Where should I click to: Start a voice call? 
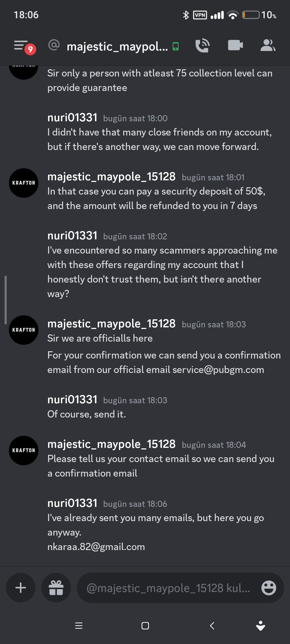[x=202, y=46]
